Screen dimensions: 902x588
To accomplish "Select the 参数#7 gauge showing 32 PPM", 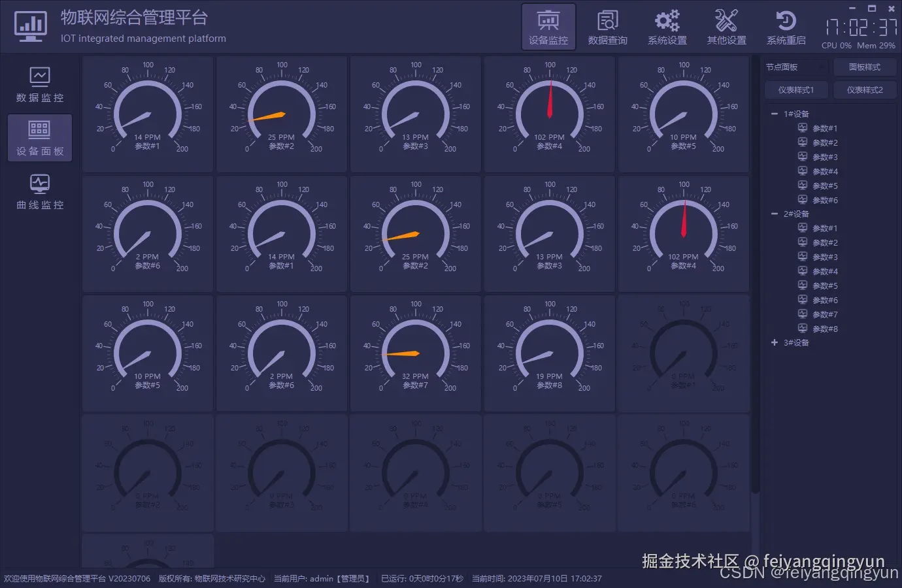I will (416, 353).
